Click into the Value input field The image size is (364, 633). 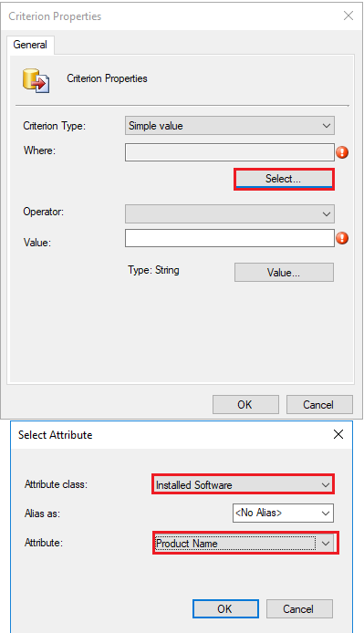tap(230, 238)
